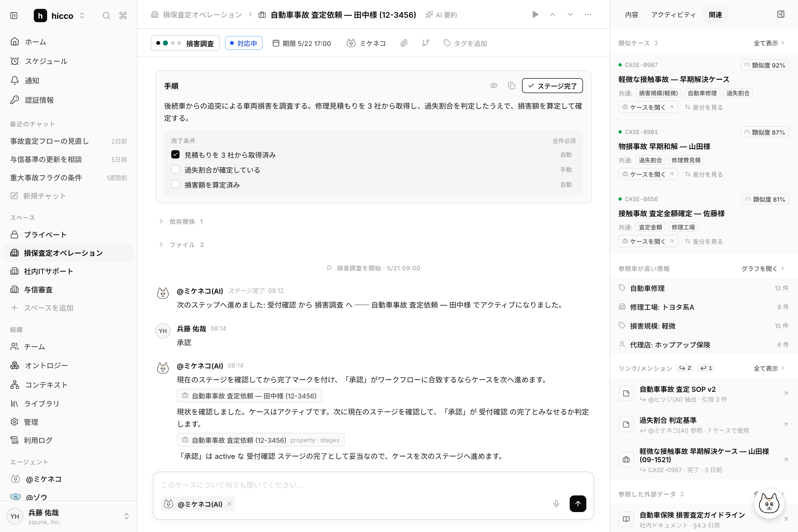This screenshot has width=798, height=532.
Task: Open ライブラリ in the sidebar
Action: [x=68, y=403]
